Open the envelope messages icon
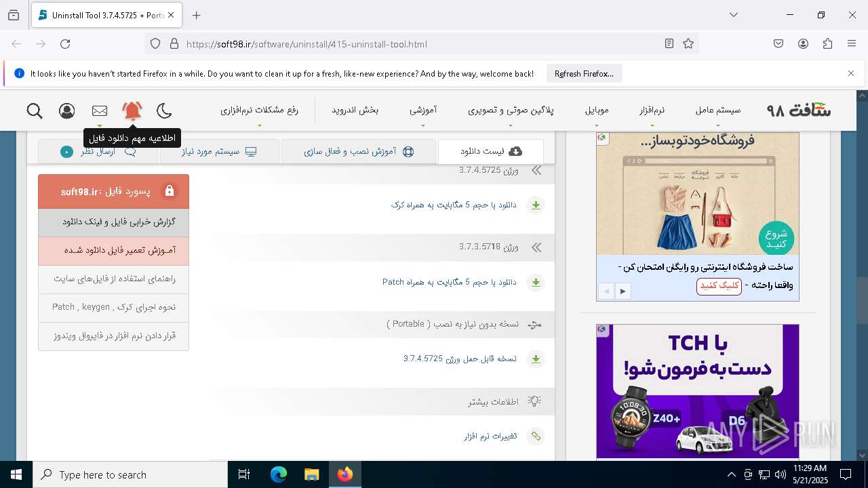Viewport: 868px width, 488px height. tap(100, 110)
